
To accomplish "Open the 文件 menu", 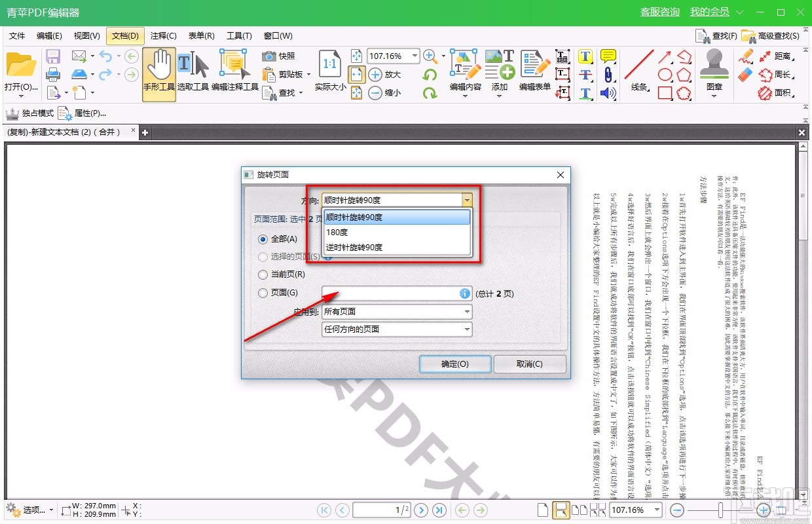I will (17, 36).
